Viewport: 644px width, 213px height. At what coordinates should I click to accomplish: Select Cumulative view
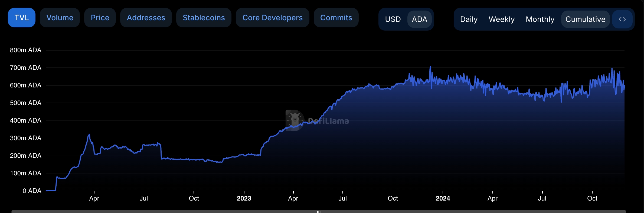click(x=585, y=19)
